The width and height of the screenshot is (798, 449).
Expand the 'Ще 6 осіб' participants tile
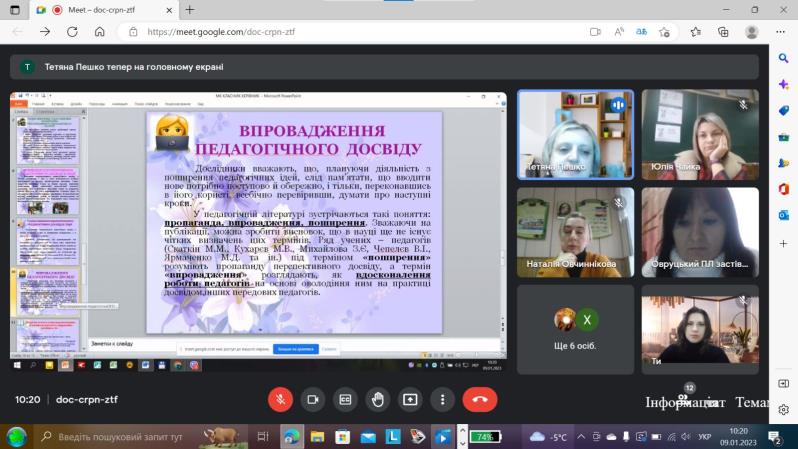tap(575, 329)
